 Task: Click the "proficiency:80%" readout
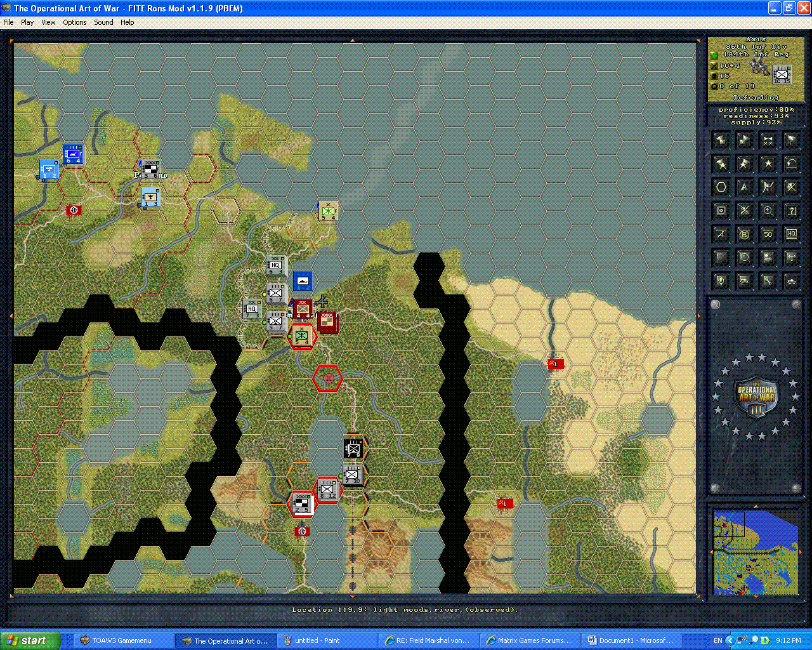[756, 110]
